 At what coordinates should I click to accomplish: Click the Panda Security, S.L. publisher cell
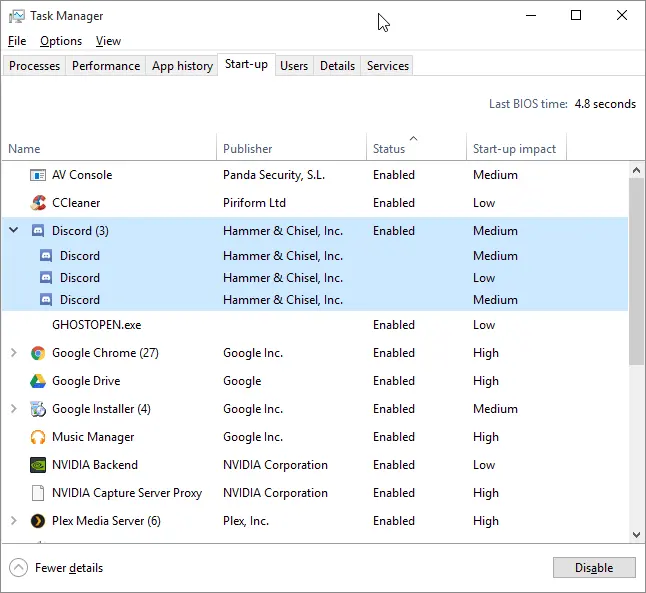click(274, 175)
